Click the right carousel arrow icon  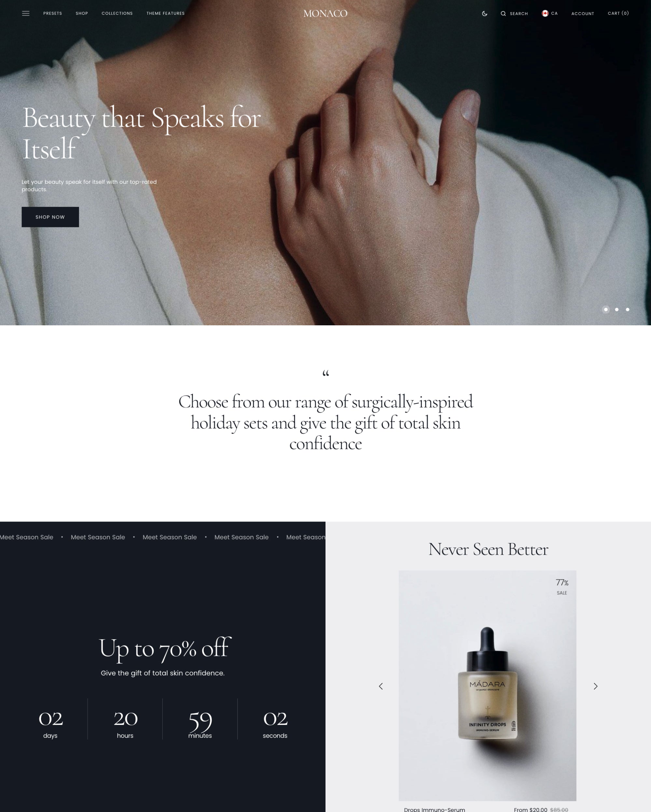pos(595,686)
